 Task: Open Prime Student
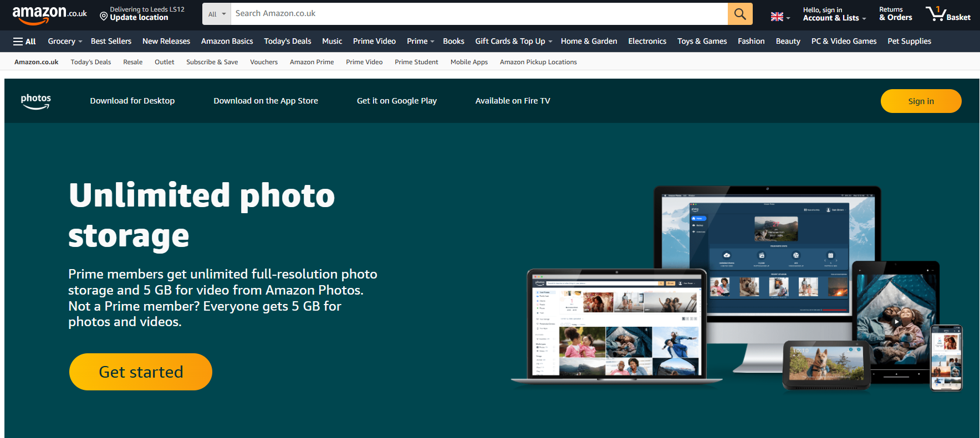pos(416,62)
